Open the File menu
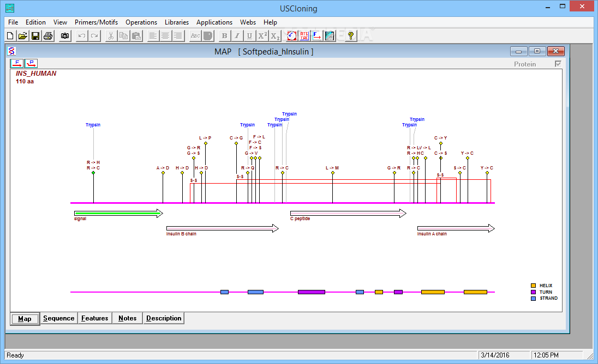The height and width of the screenshot is (364, 598). click(x=13, y=22)
